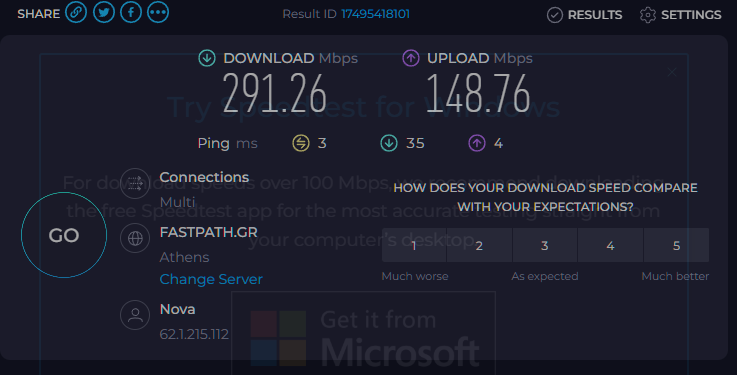Click the idle latency ping icon
737x375 pixels.
[301, 143]
